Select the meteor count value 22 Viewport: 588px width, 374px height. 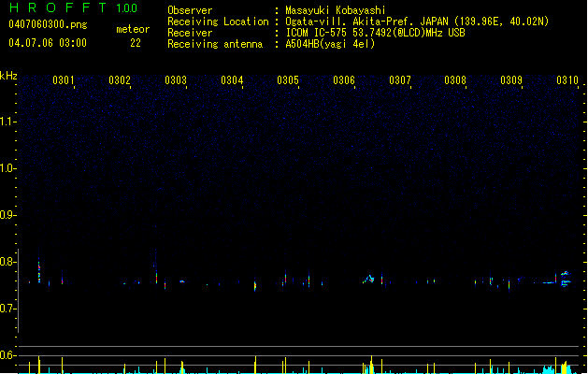point(136,43)
